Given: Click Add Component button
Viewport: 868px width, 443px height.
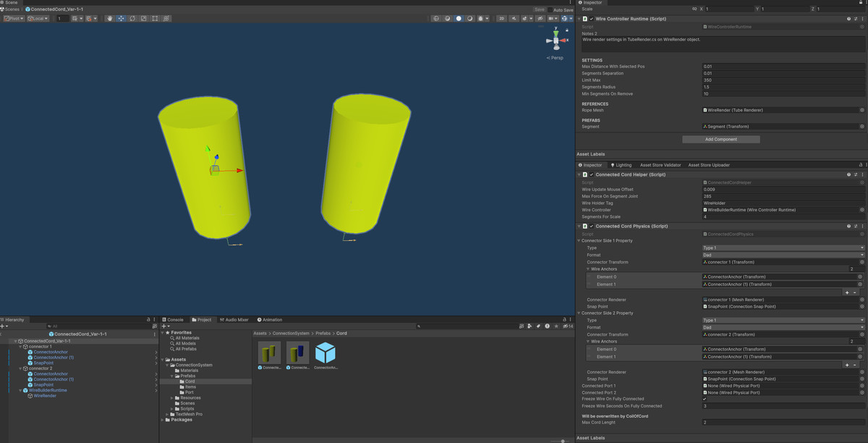Looking at the screenshot, I should (720, 139).
